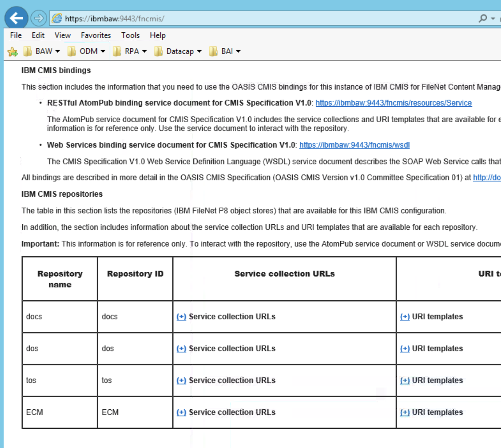Click the Important: note label
Image resolution: width=501 pixels, height=448 pixels.
pos(40,244)
